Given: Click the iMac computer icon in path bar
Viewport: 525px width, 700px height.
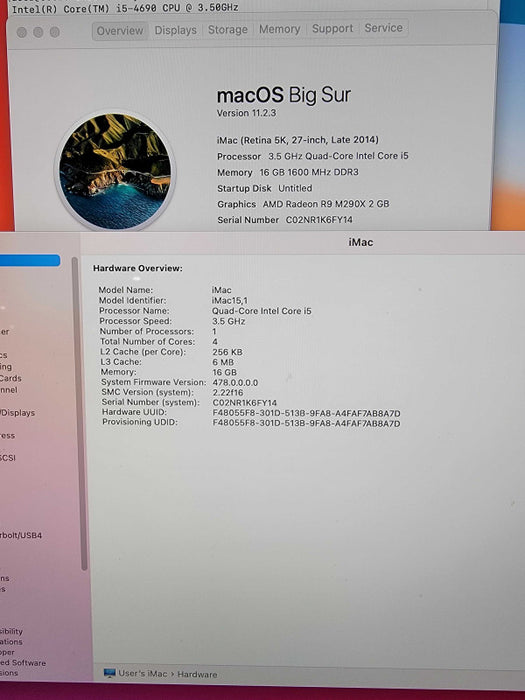Looking at the screenshot, I should click(109, 673).
